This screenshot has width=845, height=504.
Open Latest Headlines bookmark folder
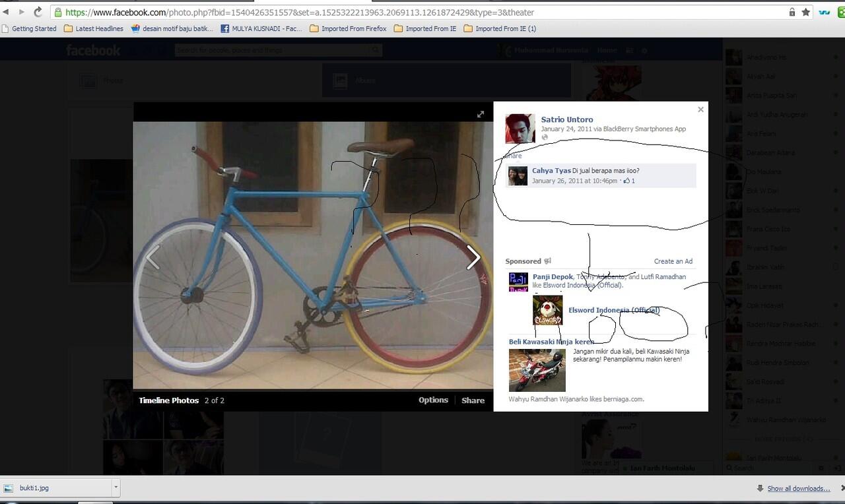coord(94,28)
